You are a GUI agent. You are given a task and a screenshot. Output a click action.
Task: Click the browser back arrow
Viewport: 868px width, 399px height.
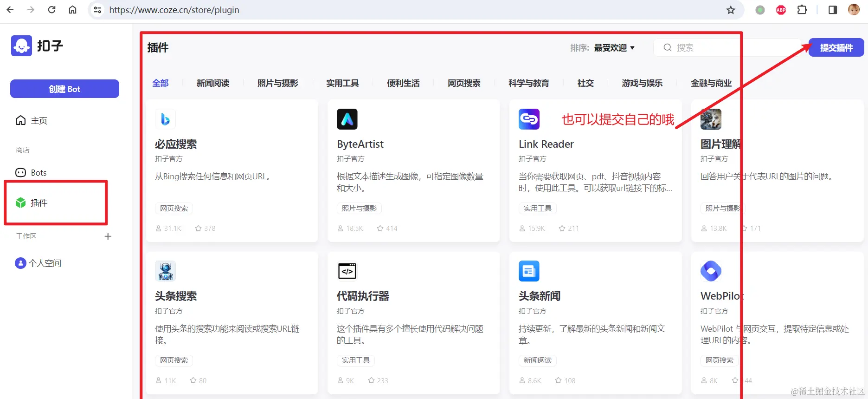click(10, 10)
